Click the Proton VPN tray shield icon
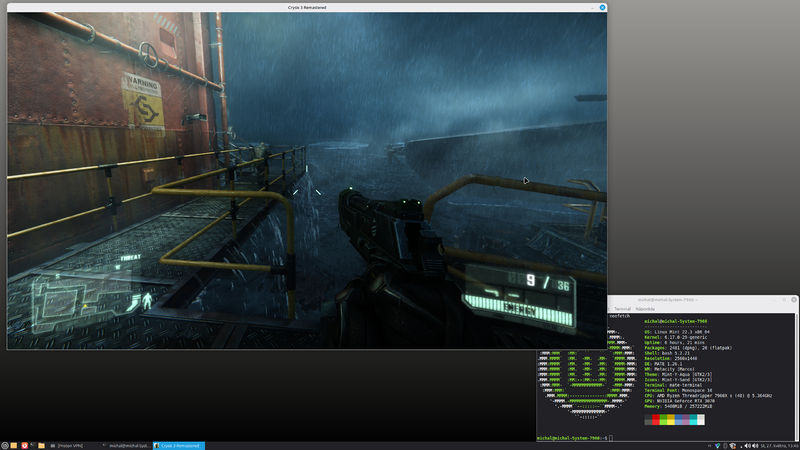 717,446
